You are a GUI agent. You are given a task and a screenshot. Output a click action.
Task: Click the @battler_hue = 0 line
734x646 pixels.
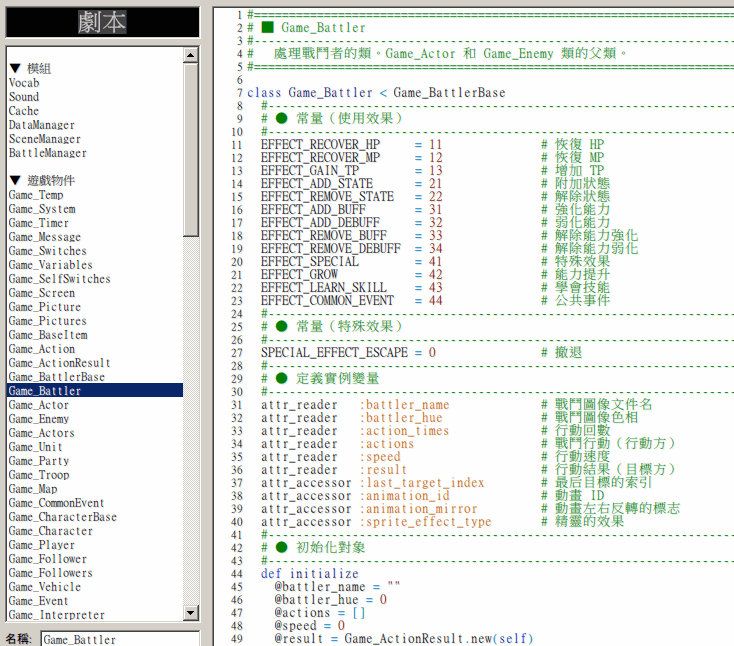331,600
